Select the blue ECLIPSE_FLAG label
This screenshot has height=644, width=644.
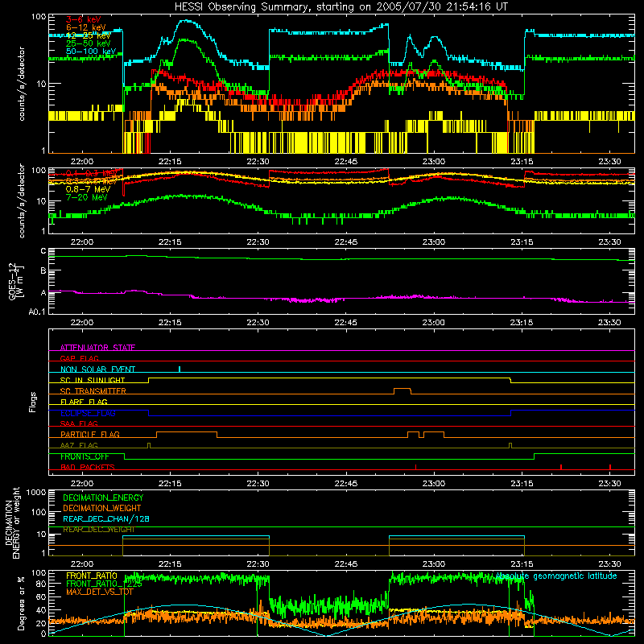coord(88,413)
